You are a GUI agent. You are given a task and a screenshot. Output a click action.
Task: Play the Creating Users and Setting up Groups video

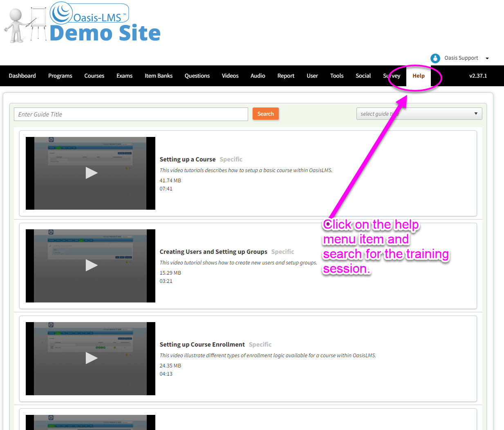click(91, 266)
